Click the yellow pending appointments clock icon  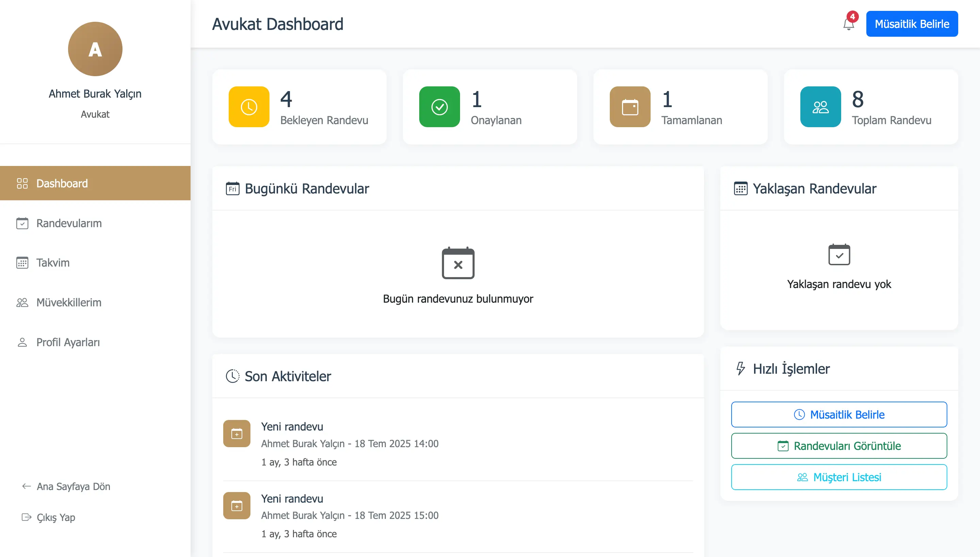coord(249,107)
